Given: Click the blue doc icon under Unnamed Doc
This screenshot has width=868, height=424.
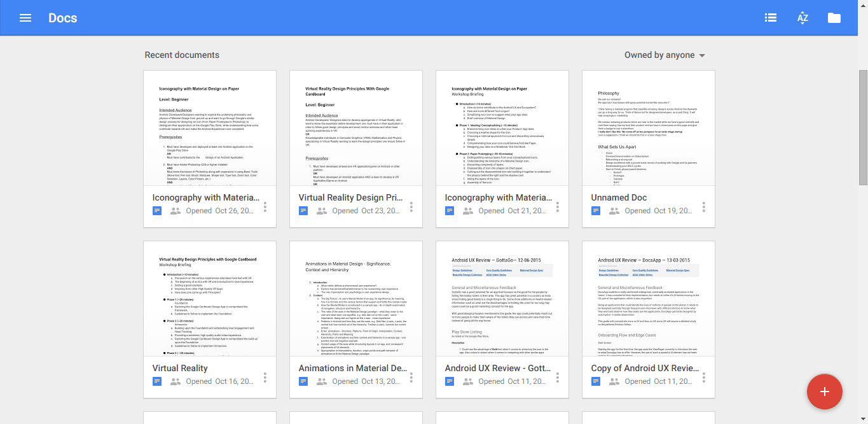Looking at the screenshot, I should click(596, 211).
